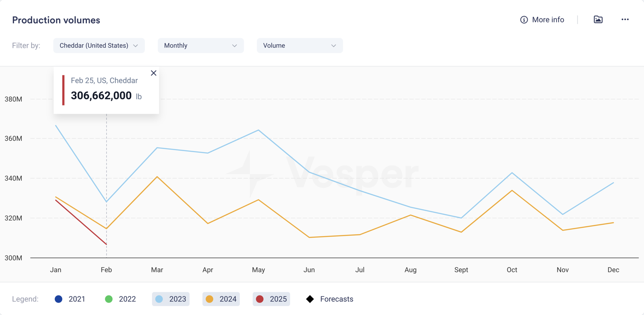Open the Cheddar (United States) product dropdown
This screenshot has width=644, height=315.
(x=99, y=45)
